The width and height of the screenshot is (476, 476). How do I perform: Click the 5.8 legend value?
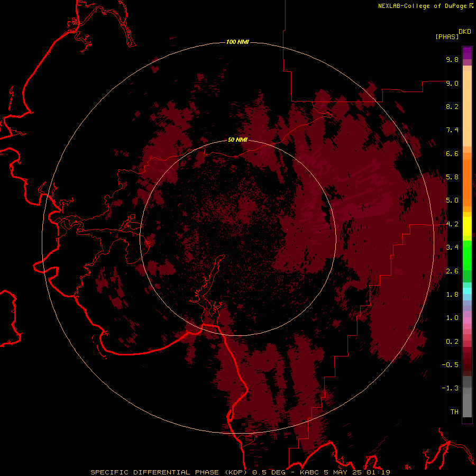[452, 177]
